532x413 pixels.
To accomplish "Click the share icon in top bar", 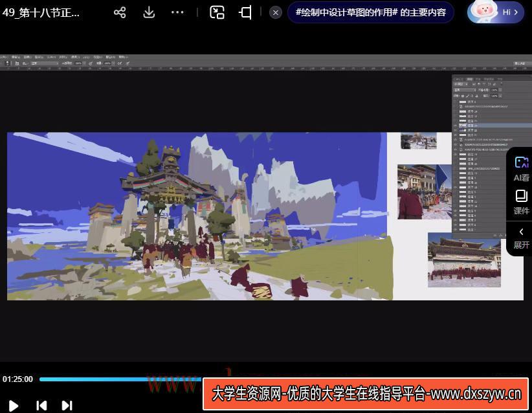I will (x=120, y=12).
